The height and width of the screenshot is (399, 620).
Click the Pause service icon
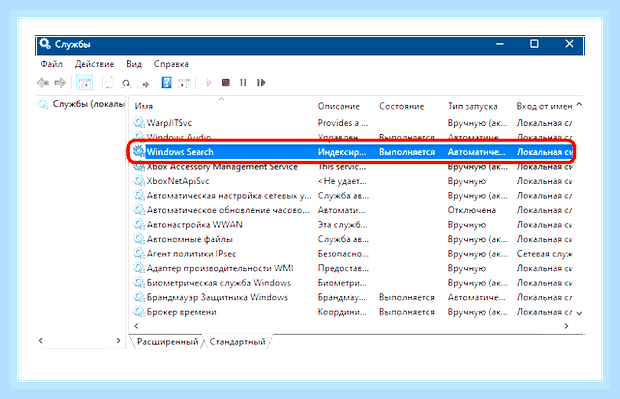[x=243, y=82]
